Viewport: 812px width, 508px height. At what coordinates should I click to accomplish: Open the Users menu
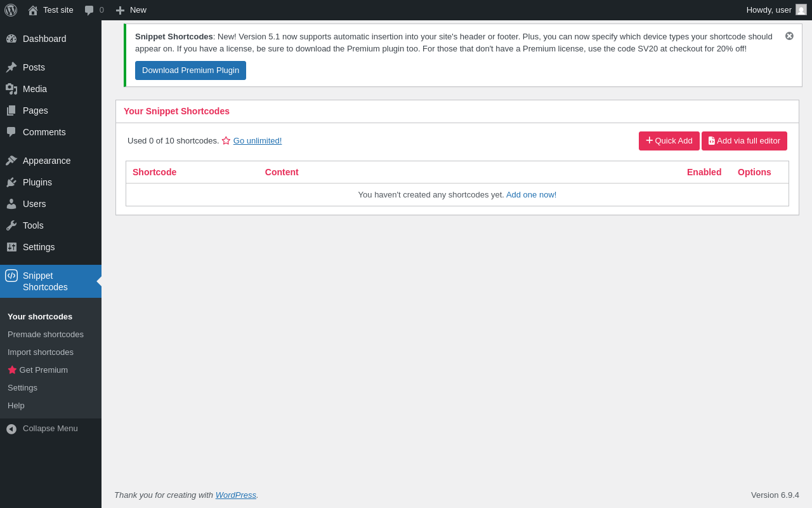51,204
